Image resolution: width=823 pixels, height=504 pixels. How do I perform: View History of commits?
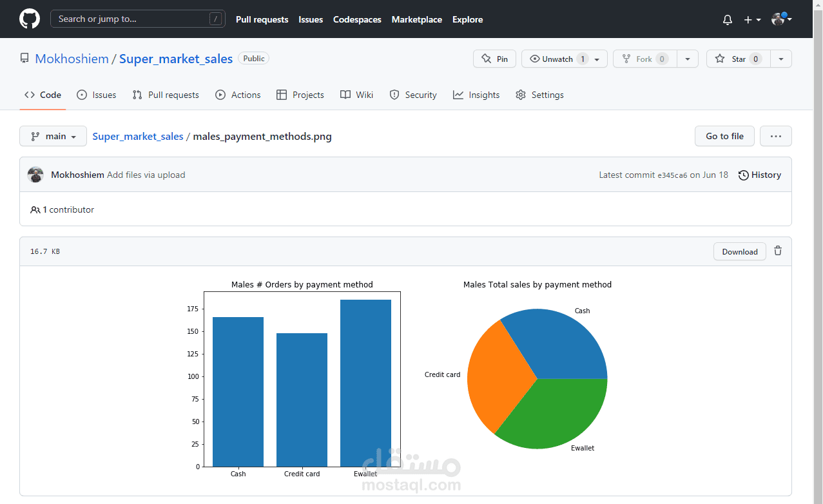tap(760, 175)
